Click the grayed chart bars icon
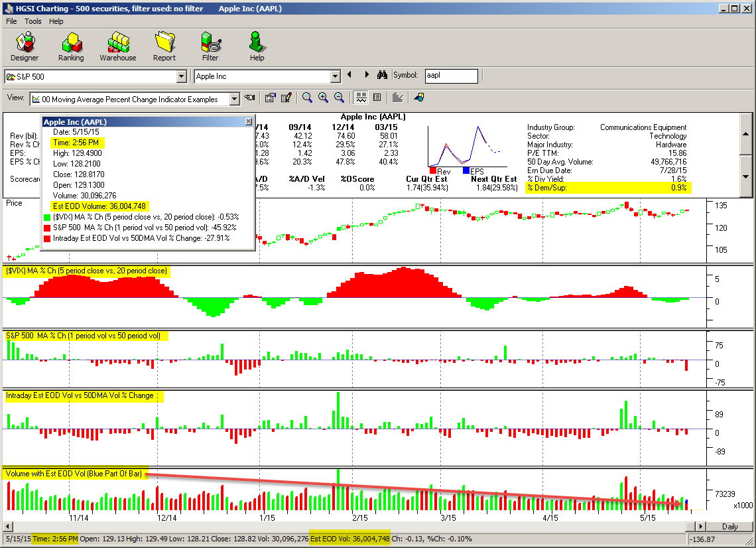Image resolution: width=756 pixels, height=548 pixels. click(x=398, y=98)
